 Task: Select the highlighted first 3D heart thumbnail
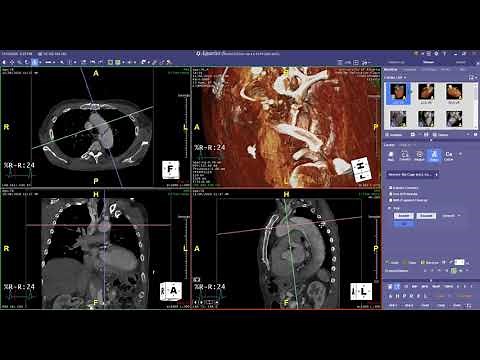(398, 94)
